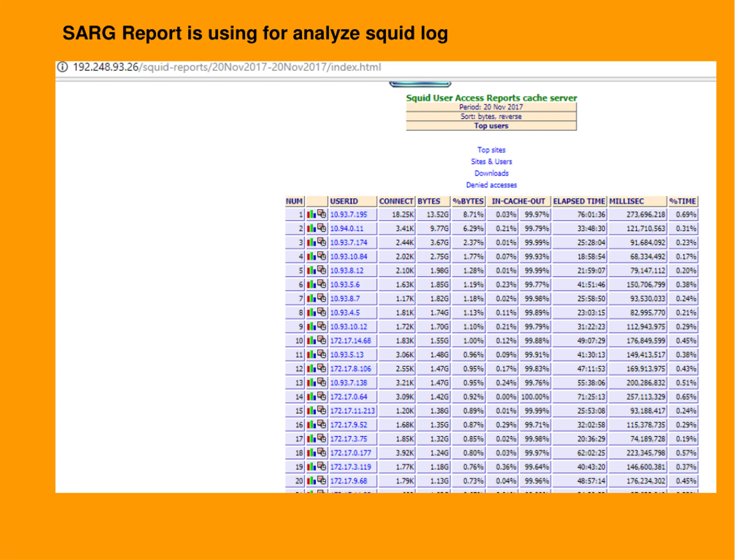Open graph icon for user 172.17.0.177
Image resolution: width=747 pixels, height=560 pixels.
(311, 453)
